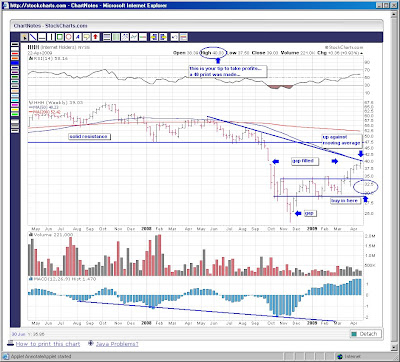Pick the teal color swatch

coord(15,81)
